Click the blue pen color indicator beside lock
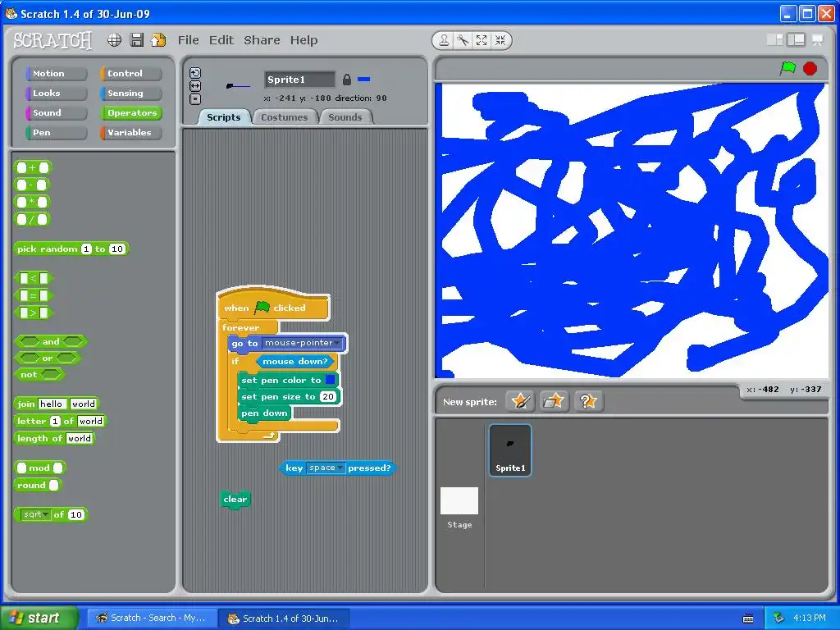This screenshot has height=630, width=840. [x=363, y=80]
